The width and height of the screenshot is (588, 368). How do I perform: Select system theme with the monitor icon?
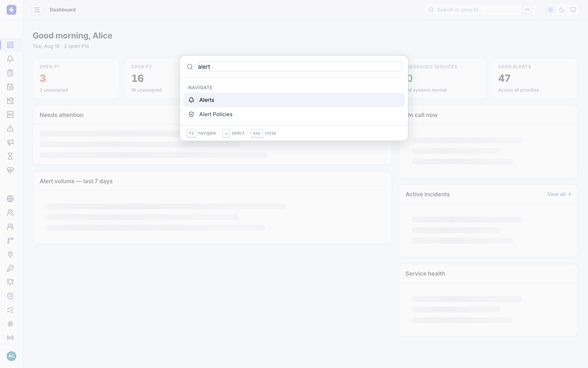pyautogui.click(x=573, y=10)
